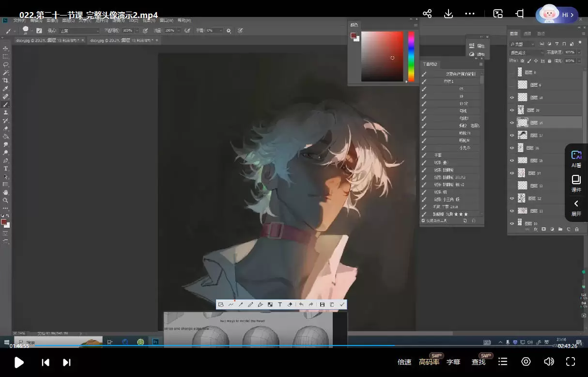Select the Move tool in the Photoshop toolbox
The height and width of the screenshot is (377, 588).
(6, 48)
